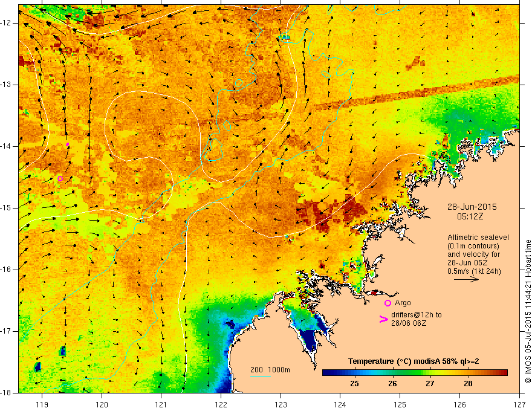Click the latitude axis label -18
Image resolution: width=532 pixels, height=411 pixels.
6,392
